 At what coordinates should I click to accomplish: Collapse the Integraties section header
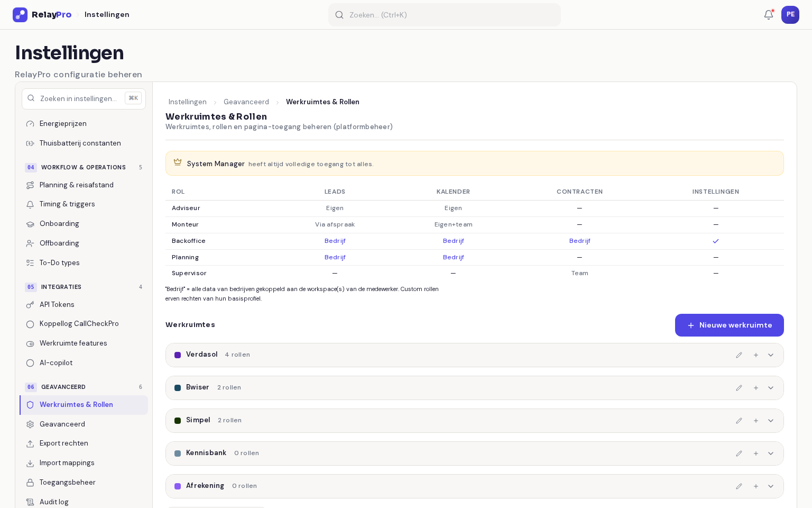coord(84,287)
